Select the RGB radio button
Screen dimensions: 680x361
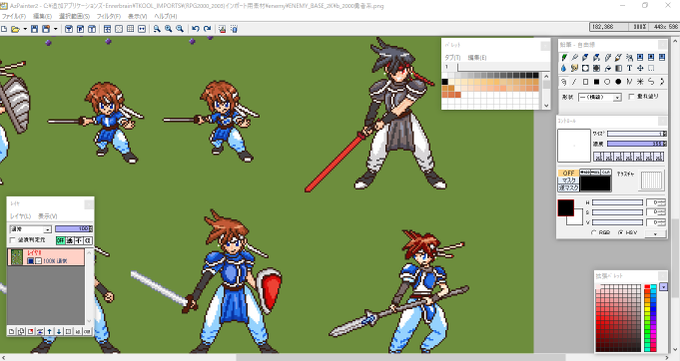(x=594, y=233)
